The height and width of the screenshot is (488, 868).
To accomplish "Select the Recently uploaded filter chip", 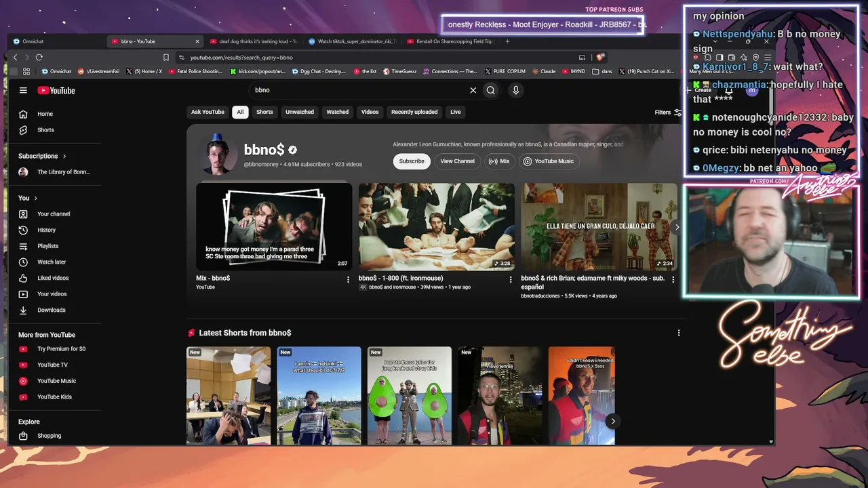I will (x=414, y=113).
